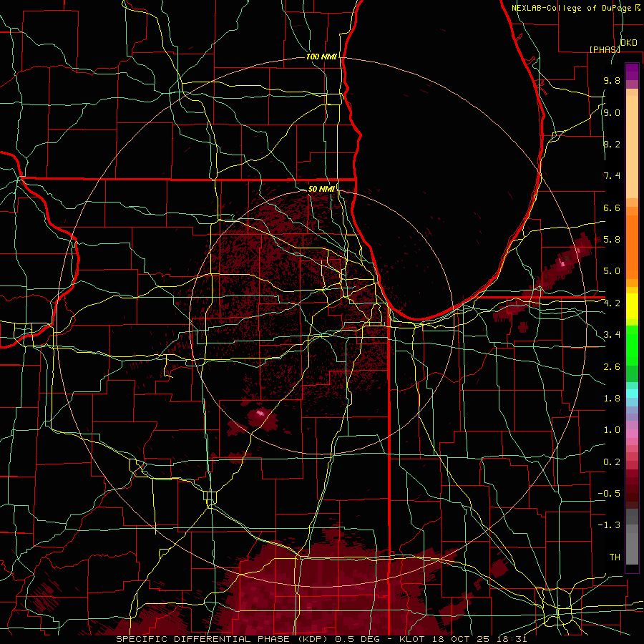Image resolution: width=644 pixels, height=644 pixels.
Task: Click the 8.2 scale value
Action: (x=612, y=144)
